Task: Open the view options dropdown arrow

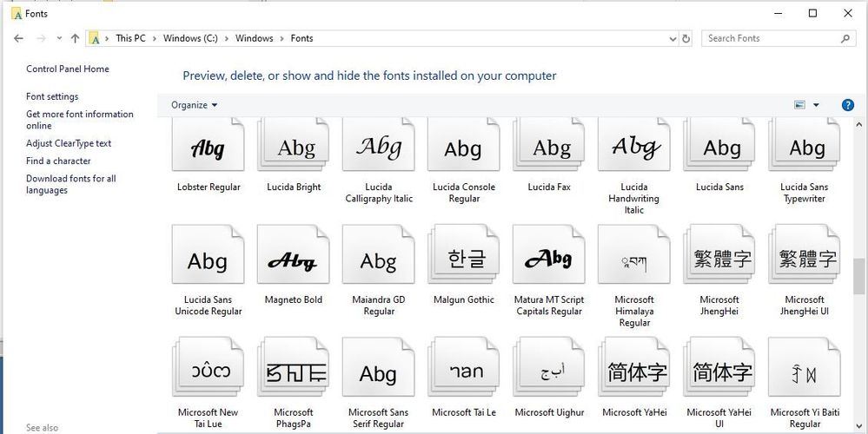Action: (x=816, y=105)
